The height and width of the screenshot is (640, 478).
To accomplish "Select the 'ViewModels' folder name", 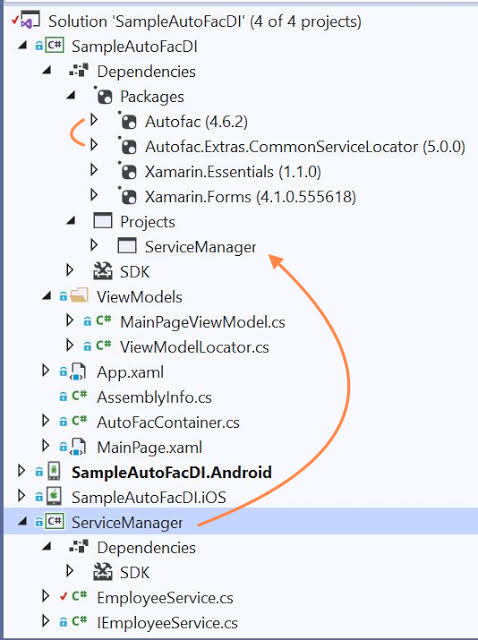I will click(139, 297).
